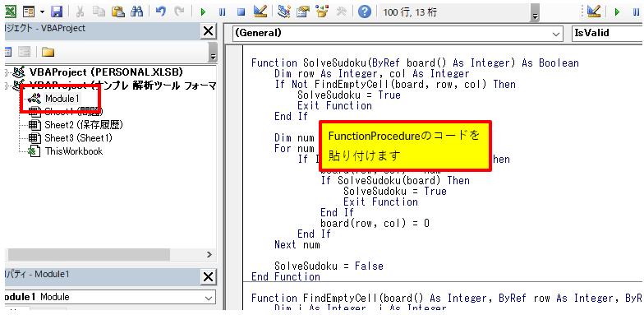Open VBA Help with the question mark icon
Screen dimensions: 644x315
point(365,12)
